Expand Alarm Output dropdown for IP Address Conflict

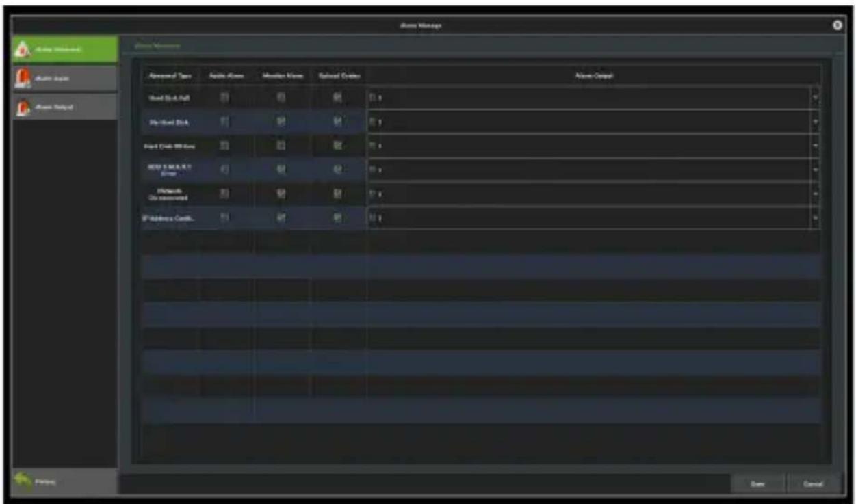point(815,218)
